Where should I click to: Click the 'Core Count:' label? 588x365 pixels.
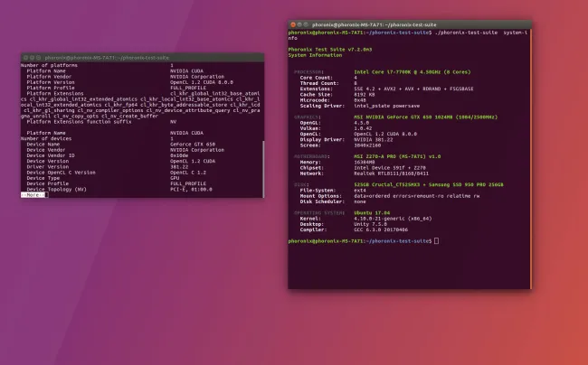pyautogui.click(x=316, y=78)
